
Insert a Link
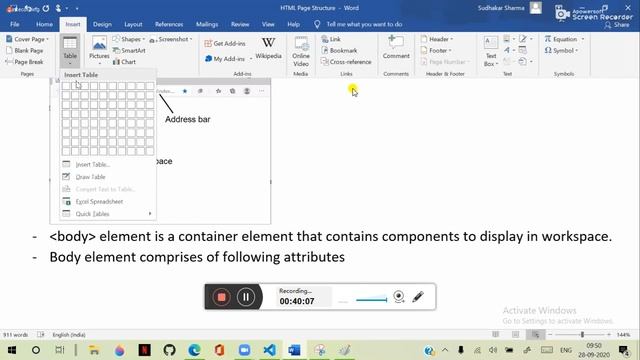pos(331,39)
